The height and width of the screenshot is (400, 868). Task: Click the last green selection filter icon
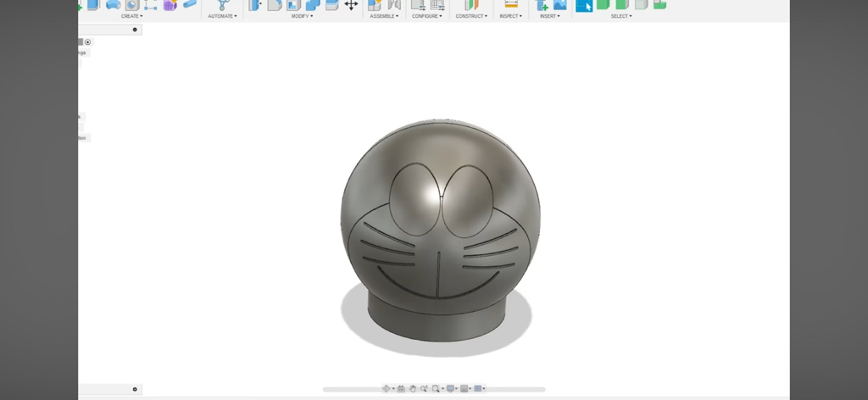(x=659, y=4)
